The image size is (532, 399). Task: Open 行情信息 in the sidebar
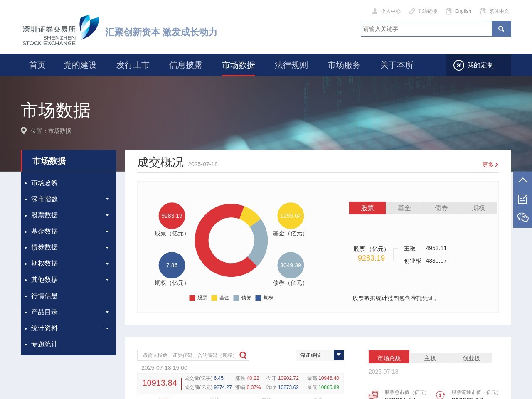pyautogui.click(x=44, y=296)
